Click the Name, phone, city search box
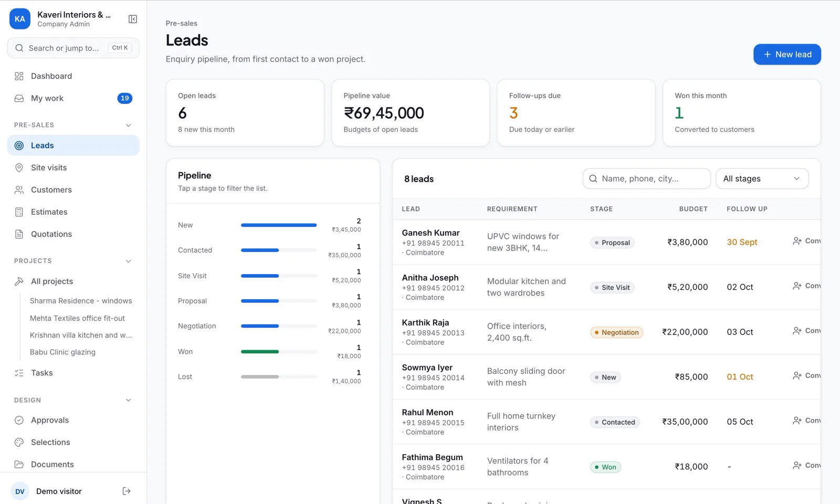The height and width of the screenshot is (504, 840). click(x=646, y=178)
